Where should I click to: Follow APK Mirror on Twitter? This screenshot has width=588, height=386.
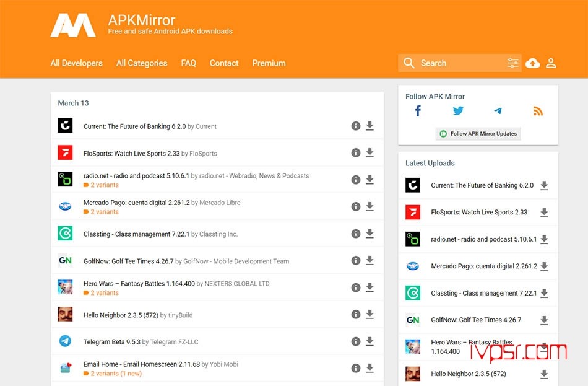point(458,111)
